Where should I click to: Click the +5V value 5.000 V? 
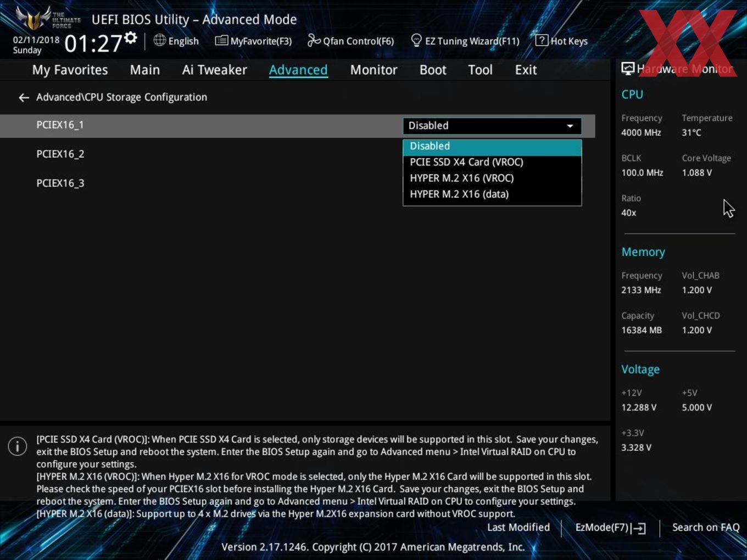point(697,408)
